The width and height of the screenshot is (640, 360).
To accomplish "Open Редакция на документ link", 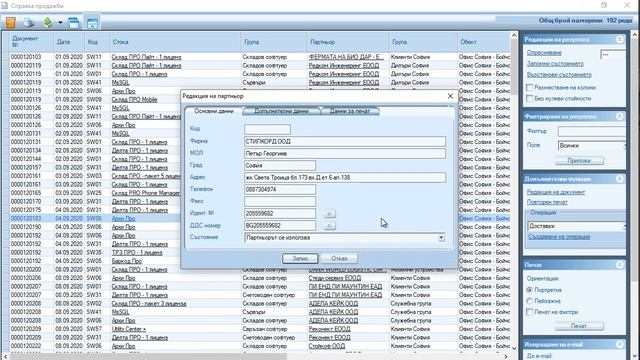I will [556, 192].
